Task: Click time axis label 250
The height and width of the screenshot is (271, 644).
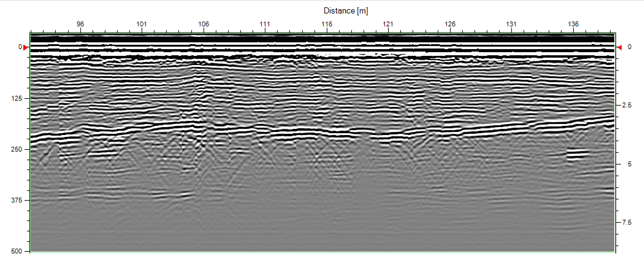Action: click(x=17, y=149)
